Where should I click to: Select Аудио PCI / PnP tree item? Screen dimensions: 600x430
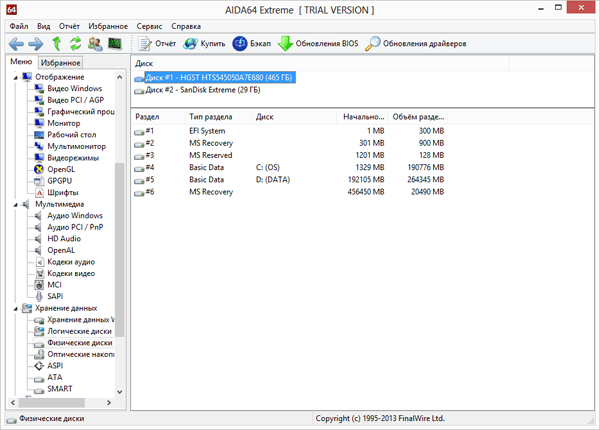75,227
